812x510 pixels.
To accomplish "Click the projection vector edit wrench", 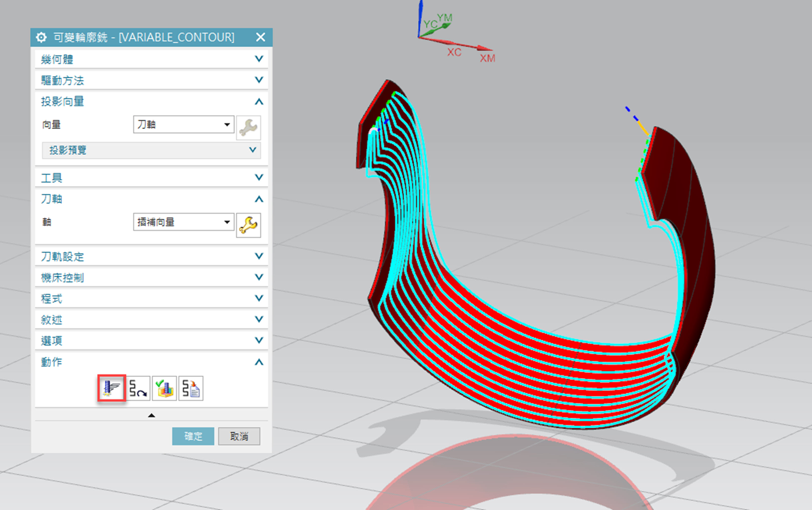I will click(248, 127).
